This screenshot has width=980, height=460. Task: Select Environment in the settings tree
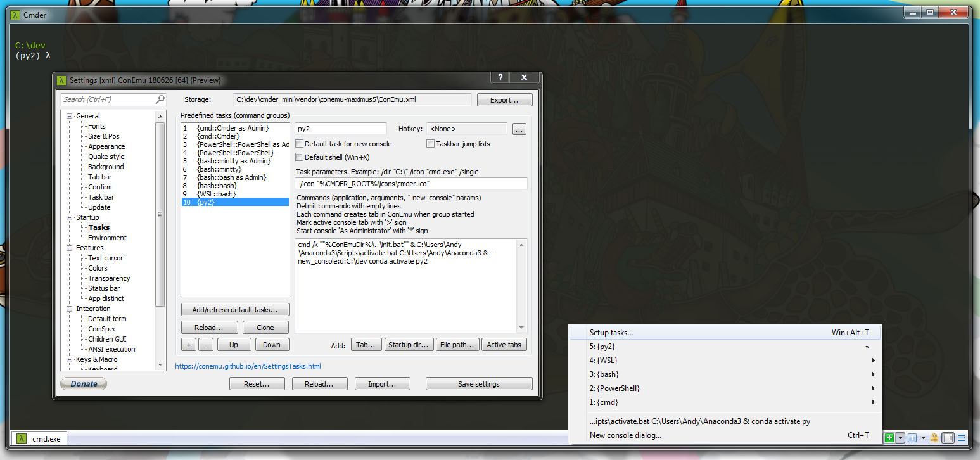coord(107,238)
